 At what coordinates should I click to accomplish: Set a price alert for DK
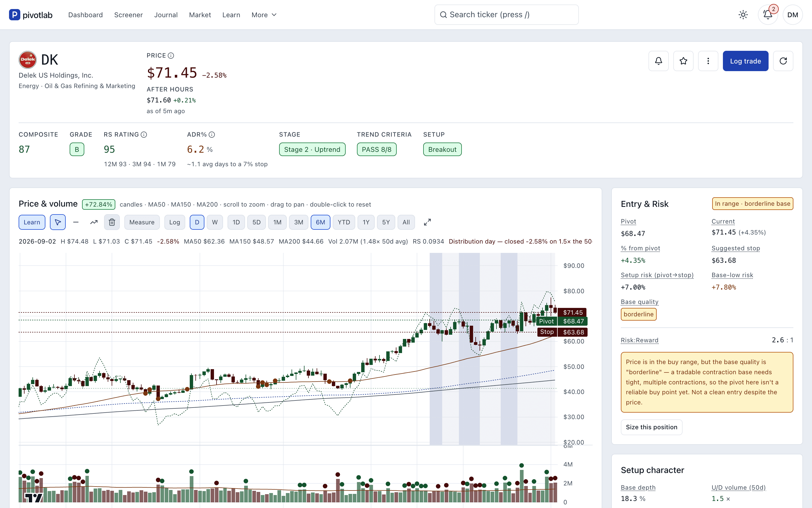[x=658, y=61]
